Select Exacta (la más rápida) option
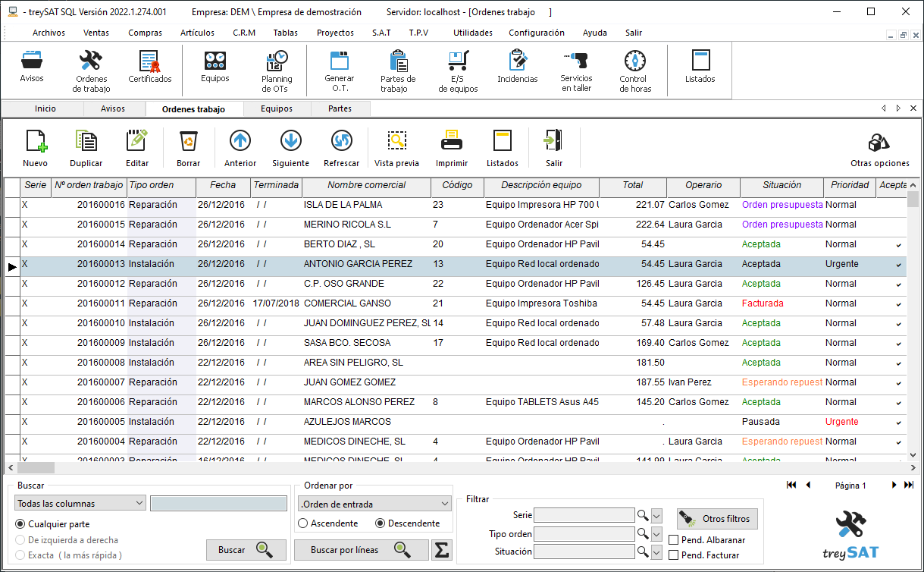The image size is (924, 572). [20, 555]
